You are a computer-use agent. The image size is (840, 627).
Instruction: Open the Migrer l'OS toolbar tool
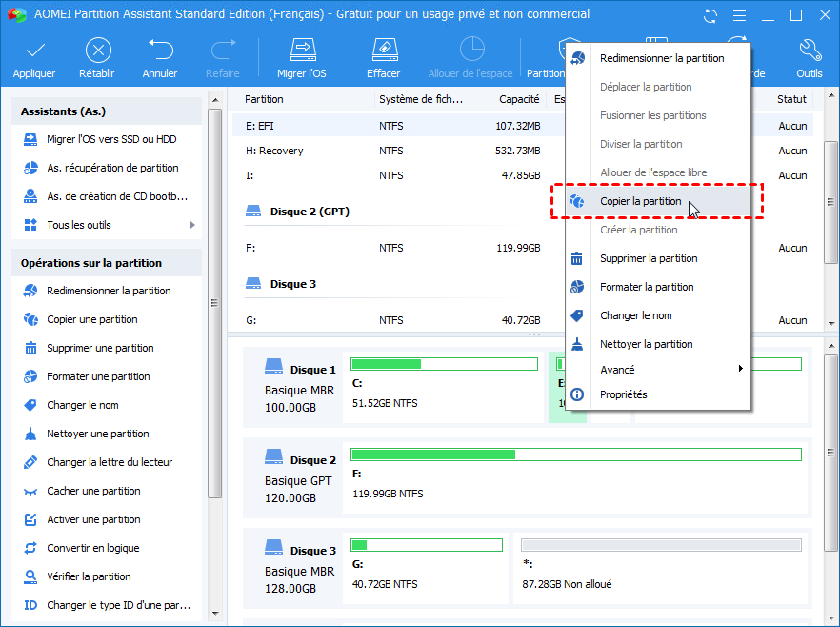point(302,59)
